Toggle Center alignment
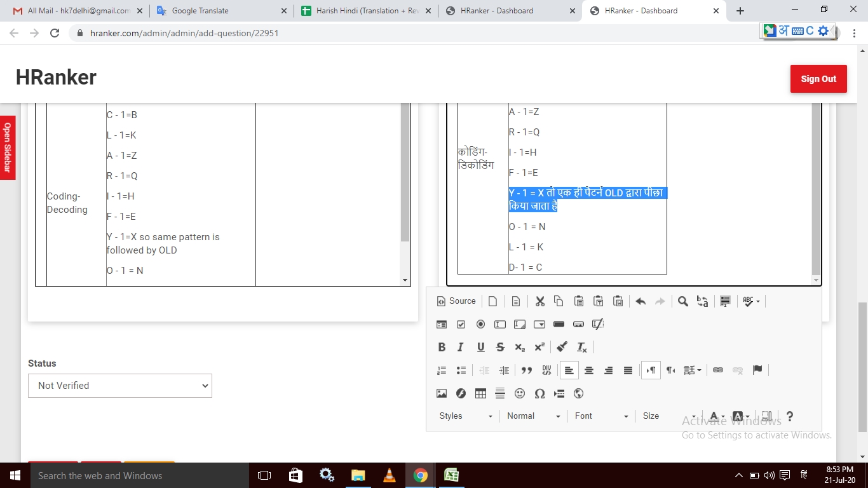868x488 pixels. pos(589,370)
